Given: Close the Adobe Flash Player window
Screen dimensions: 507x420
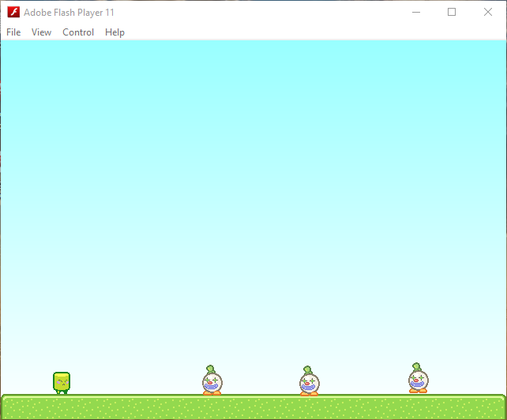Looking at the screenshot, I should (x=488, y=13).
